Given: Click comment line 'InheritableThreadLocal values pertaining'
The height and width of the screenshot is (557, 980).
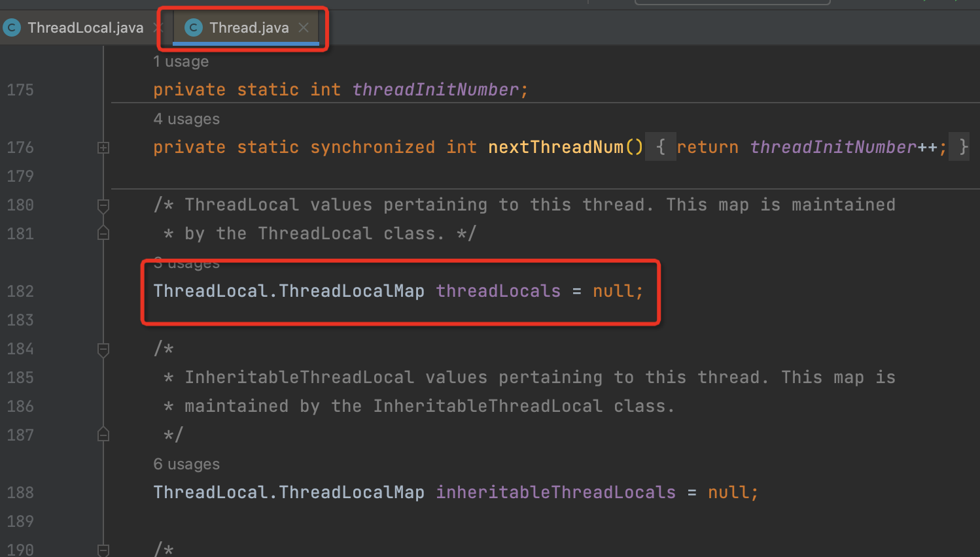Looking at the screenshot, I should click(x=393, y=377).
